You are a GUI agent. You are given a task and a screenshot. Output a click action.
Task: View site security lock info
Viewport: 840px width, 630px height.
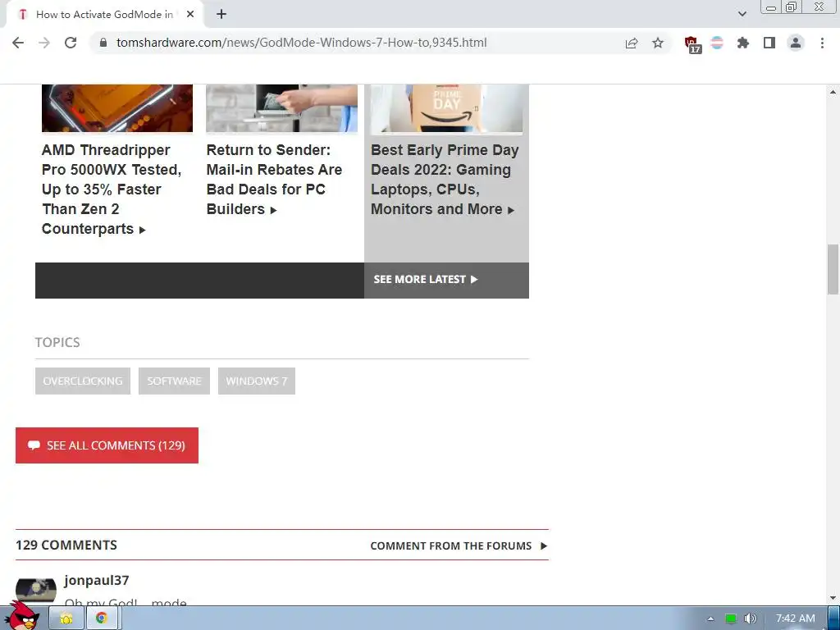103,43
